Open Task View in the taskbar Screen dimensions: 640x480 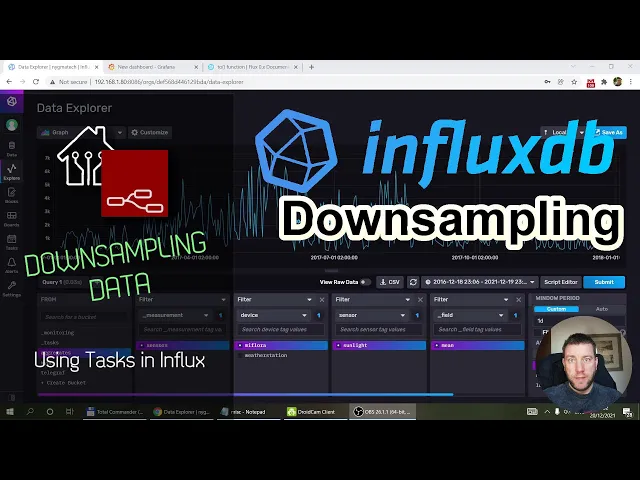(69, 411)
